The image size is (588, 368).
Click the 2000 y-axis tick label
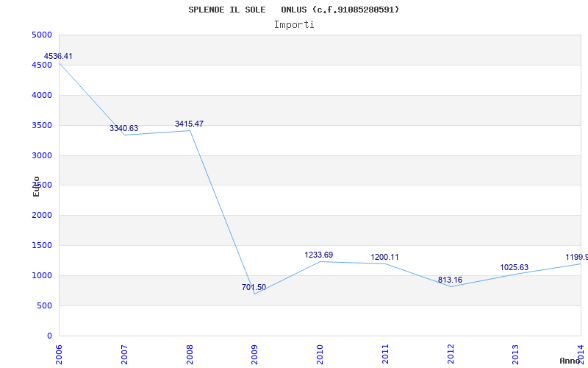click(x=41, y=216)
